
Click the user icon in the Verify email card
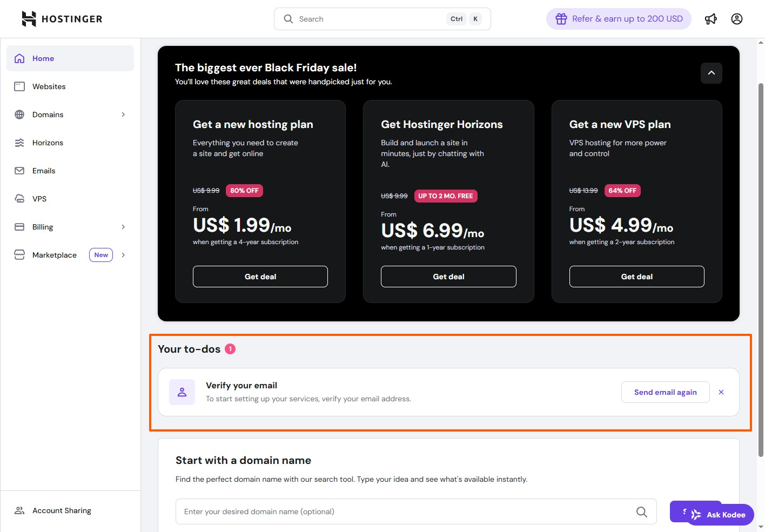[182, 392]
